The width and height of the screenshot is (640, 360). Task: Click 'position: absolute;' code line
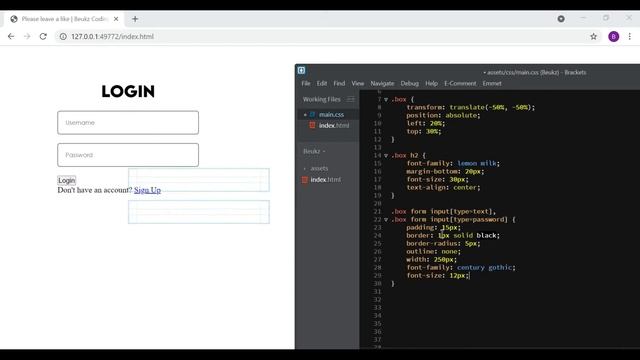click(x=443, y=116)
